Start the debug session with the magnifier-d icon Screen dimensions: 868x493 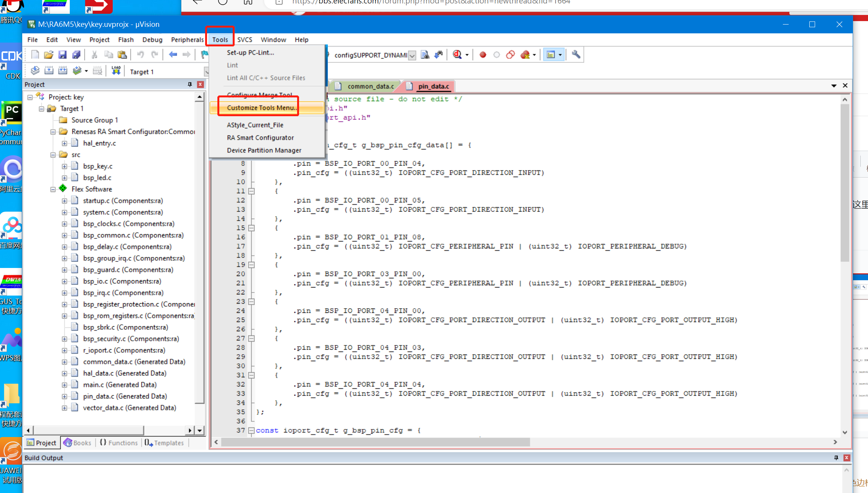[457, 55]
